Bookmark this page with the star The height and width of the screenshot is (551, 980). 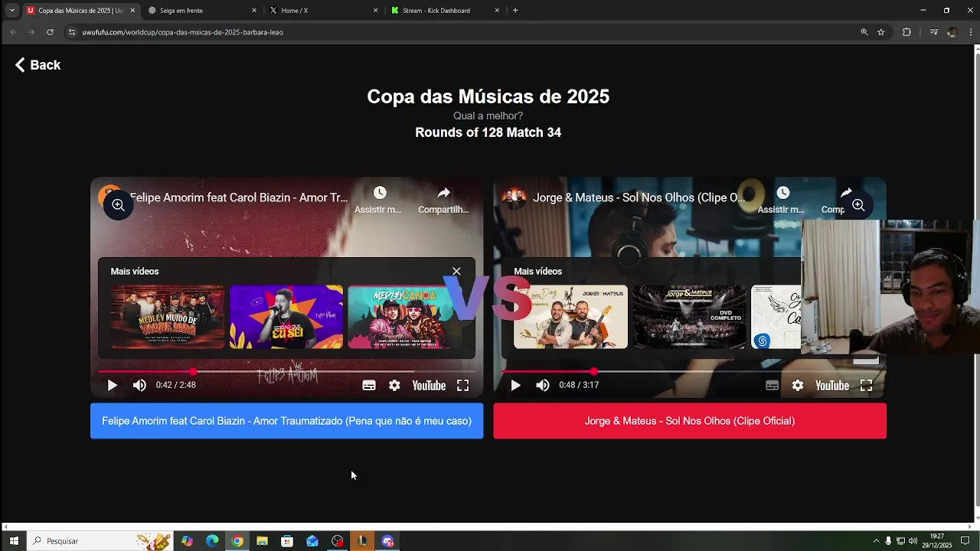(881, 32)
